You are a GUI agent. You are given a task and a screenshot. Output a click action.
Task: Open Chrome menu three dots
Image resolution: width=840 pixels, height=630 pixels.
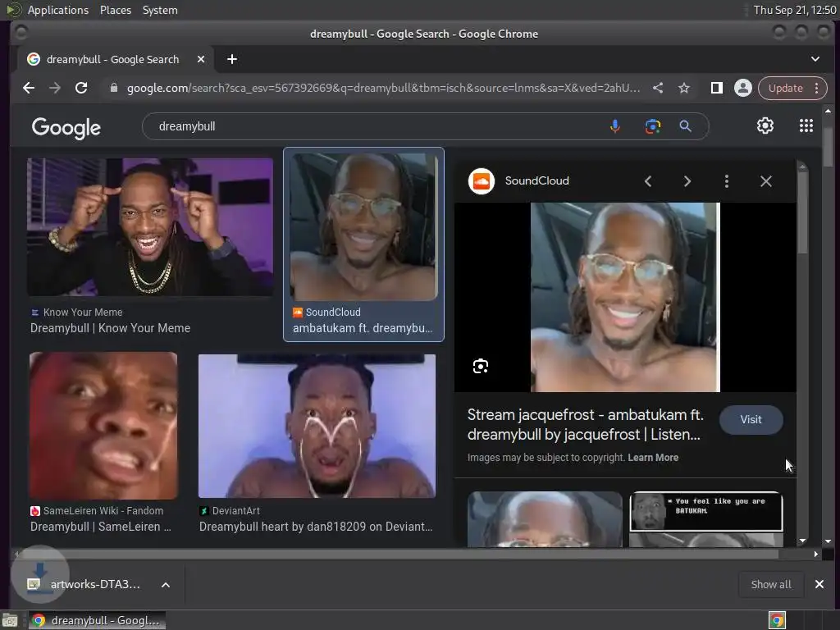click(x=816, y=88)
